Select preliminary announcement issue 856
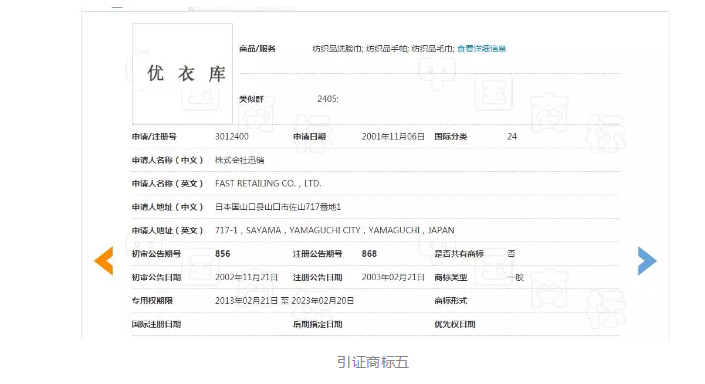The image size is (705, 384). (x=223, y=254)
